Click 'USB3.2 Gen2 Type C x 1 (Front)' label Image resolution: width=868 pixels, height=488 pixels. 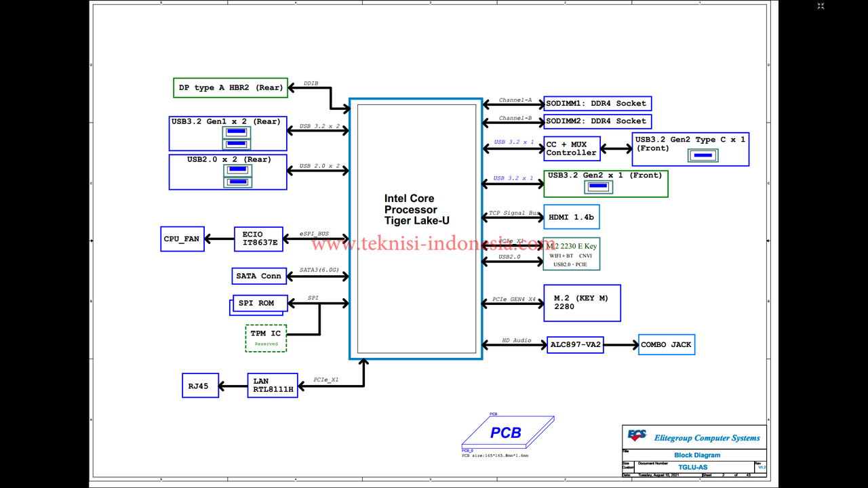pos(690,144)
